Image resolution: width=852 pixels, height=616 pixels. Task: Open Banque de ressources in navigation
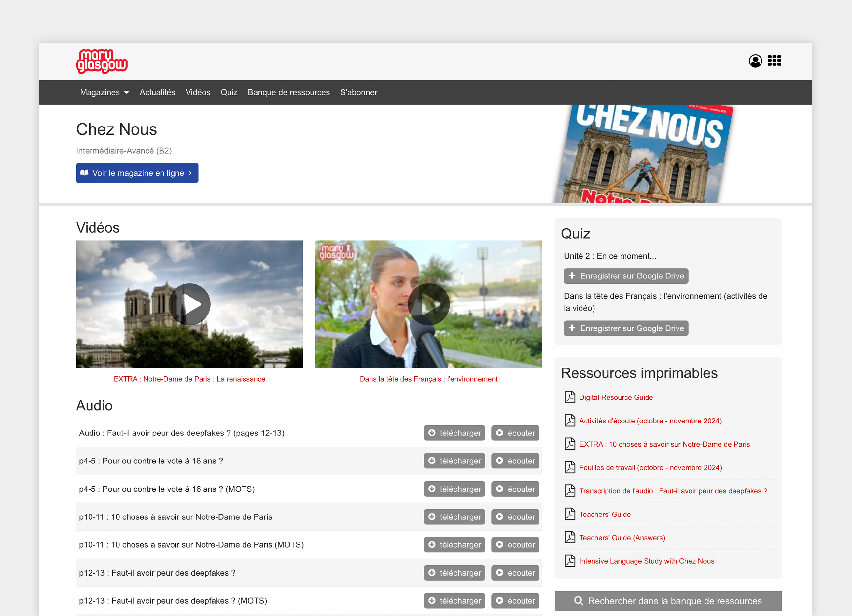[x=288, y=92]
